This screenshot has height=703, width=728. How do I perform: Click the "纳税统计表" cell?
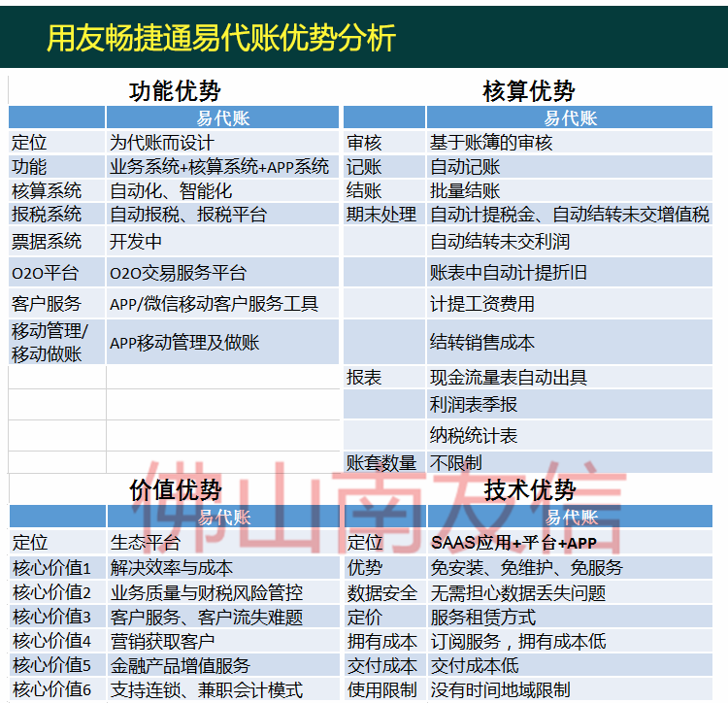click(569, 436)
